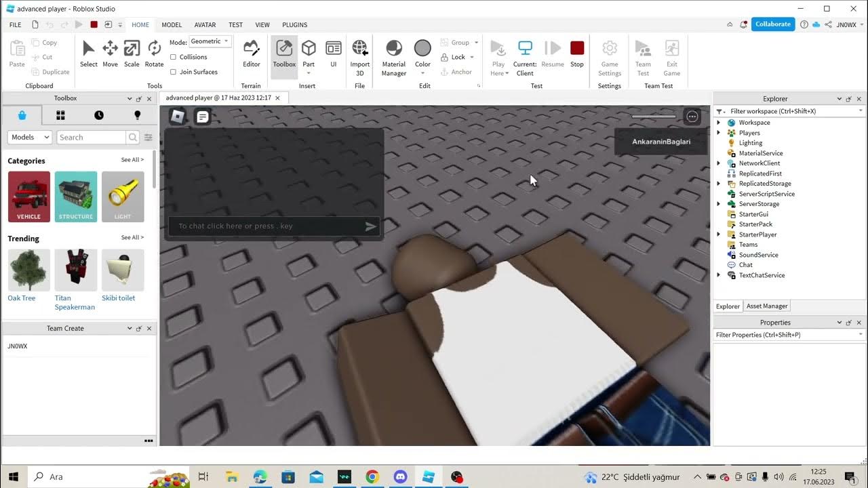Select the Select tool

tap(89, 54)
